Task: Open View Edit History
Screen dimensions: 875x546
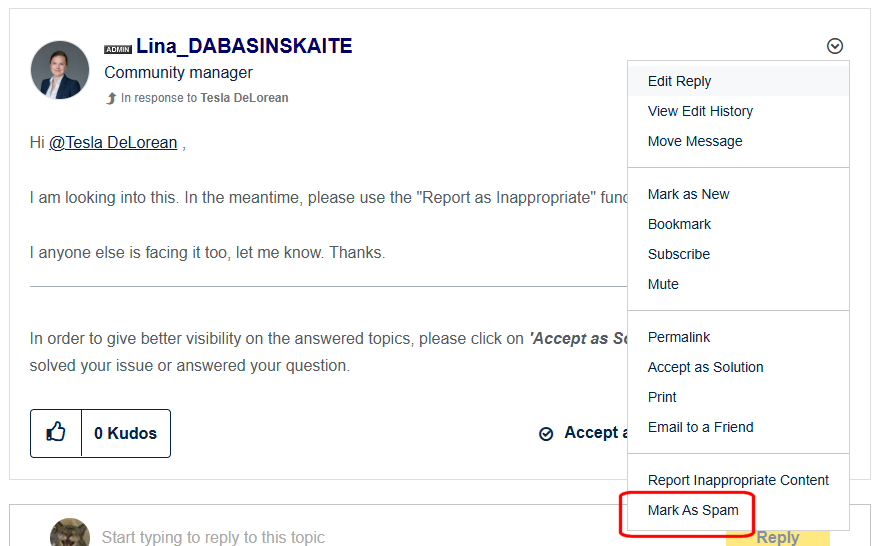Action: coord(700,111)
